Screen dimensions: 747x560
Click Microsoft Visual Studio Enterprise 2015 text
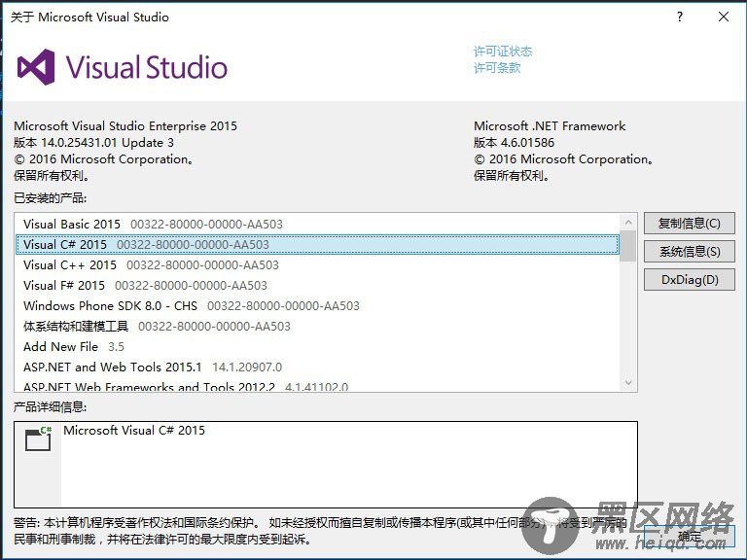125,125
